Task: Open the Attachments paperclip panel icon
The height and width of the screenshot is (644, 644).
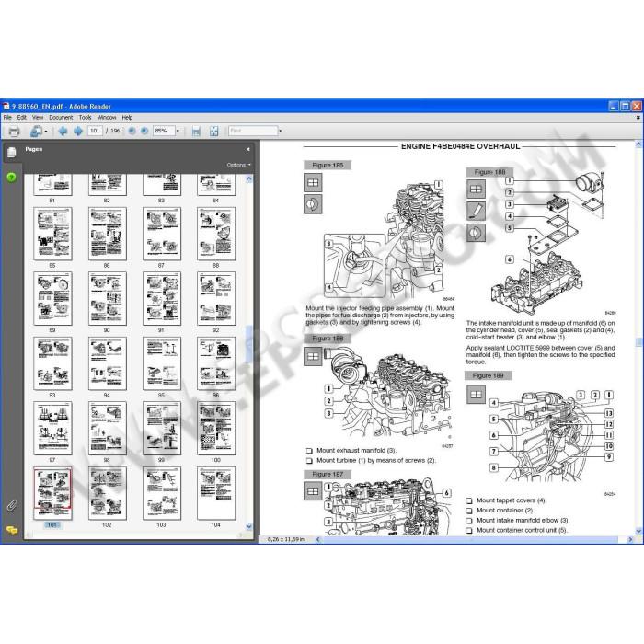Action: point(11,506)
